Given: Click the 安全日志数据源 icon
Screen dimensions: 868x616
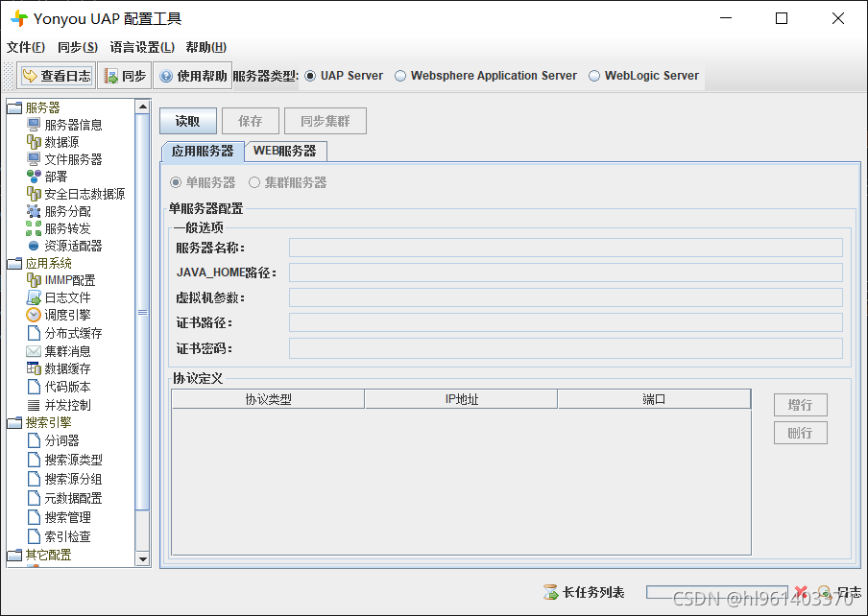Looking at the screenshot, I should click(34, 194).
